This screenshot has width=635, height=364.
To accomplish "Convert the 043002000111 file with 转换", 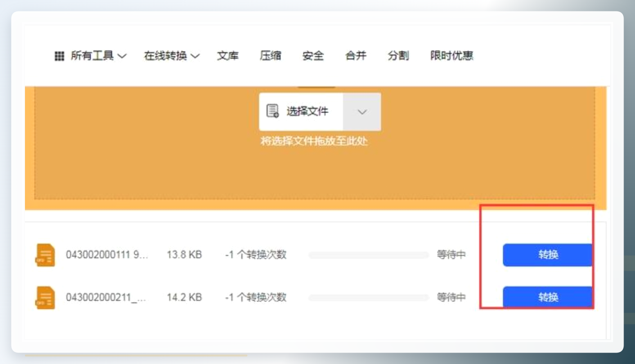I will click(547, 255).
